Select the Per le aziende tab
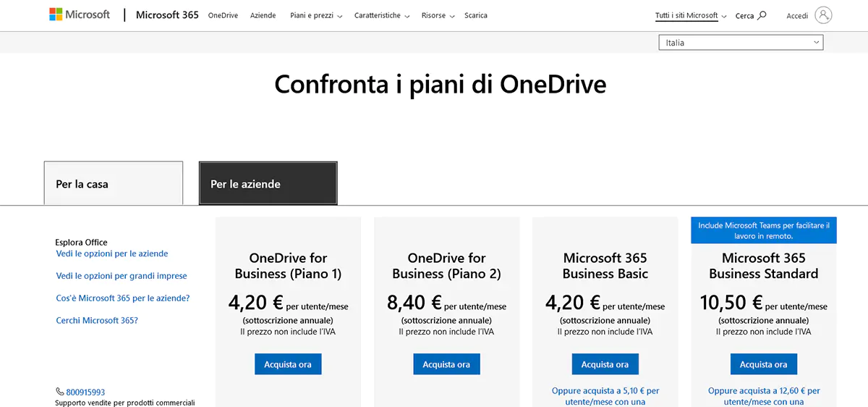The height and width of the screenshot is (407, 868). (x=268, y=184)
